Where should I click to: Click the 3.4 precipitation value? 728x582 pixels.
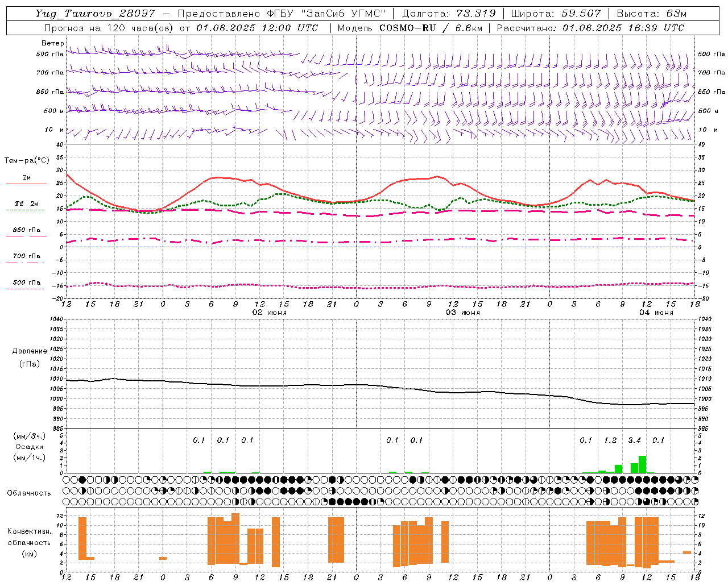[x=634, y=440]
